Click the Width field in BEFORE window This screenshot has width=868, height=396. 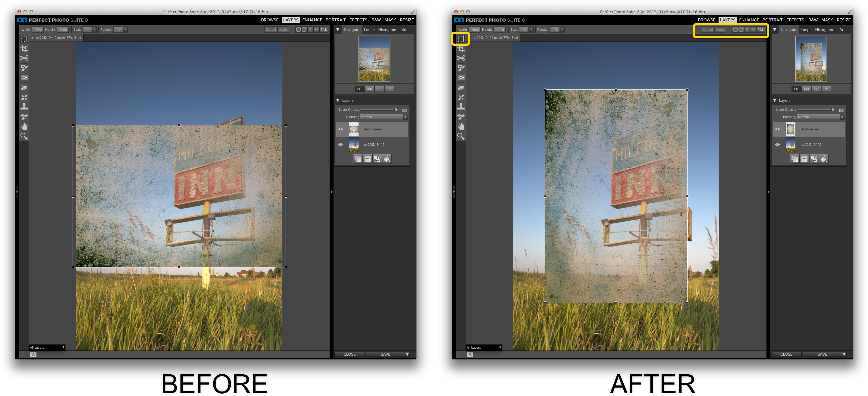[38, 30]
